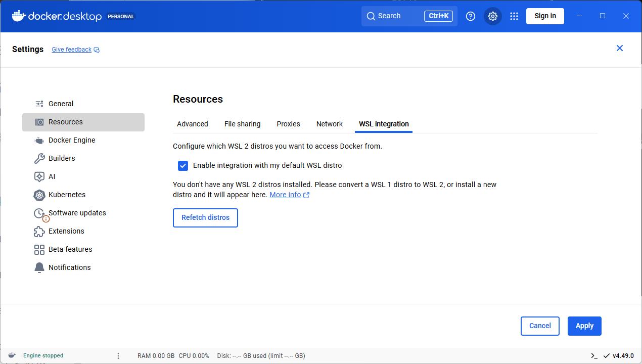This screenshot has height=364, width=642.
Task: Open the AI settings sparkle icon
Action: click(x=39, y=176)
